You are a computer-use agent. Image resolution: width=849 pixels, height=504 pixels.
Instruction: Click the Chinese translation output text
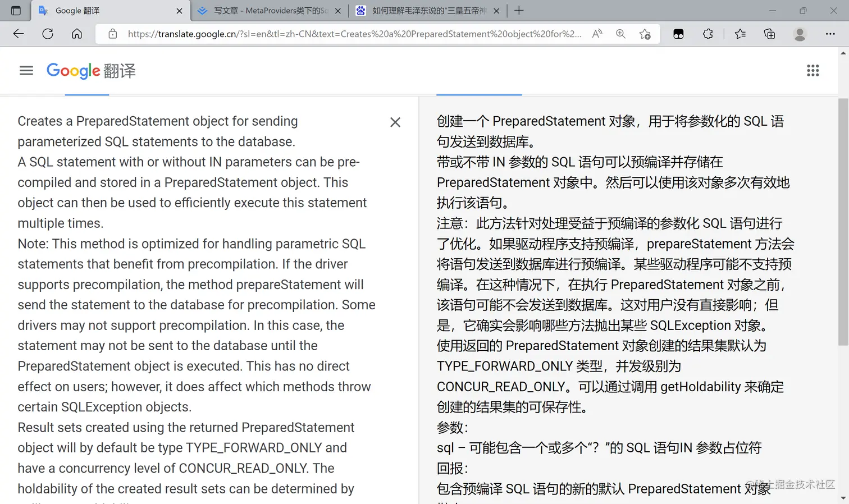point(616,305)
